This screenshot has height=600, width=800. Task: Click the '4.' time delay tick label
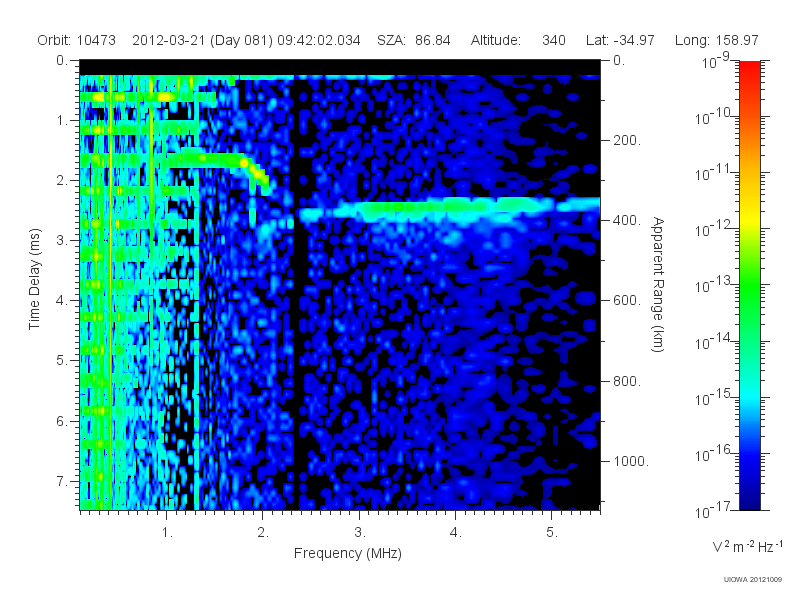point(62,301)
